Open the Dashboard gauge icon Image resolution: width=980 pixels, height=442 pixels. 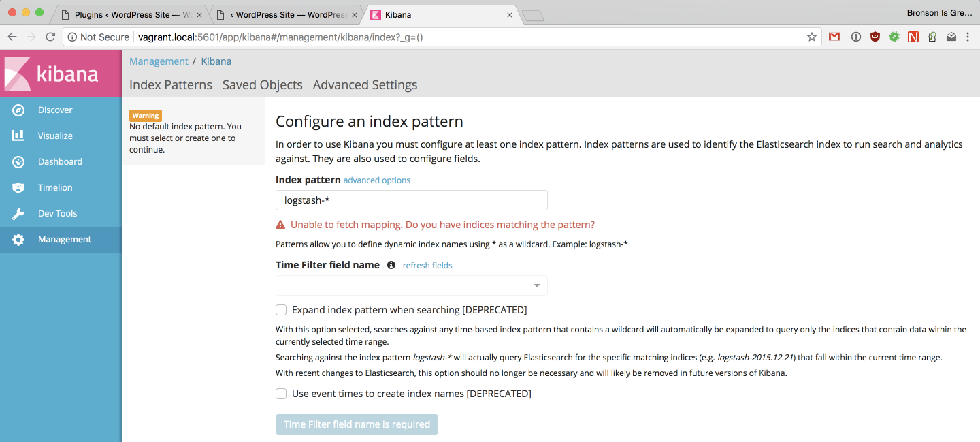click(18, 161)
